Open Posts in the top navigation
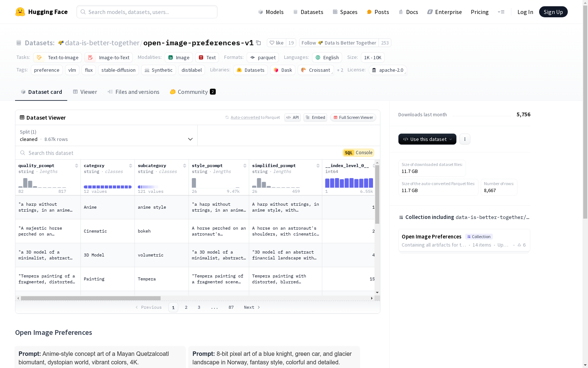Viewport: 588px width, 368px height. point(378,12)
